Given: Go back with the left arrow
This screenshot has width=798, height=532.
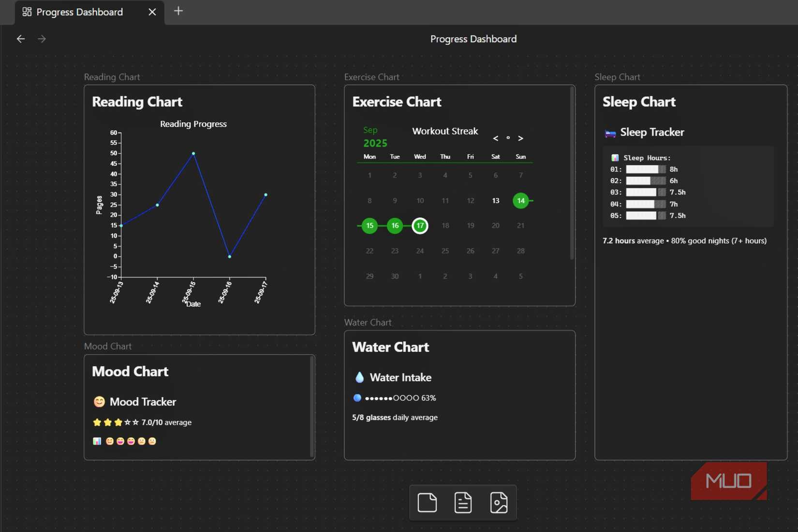Looking at the screenshot, I should coord(20,39).
